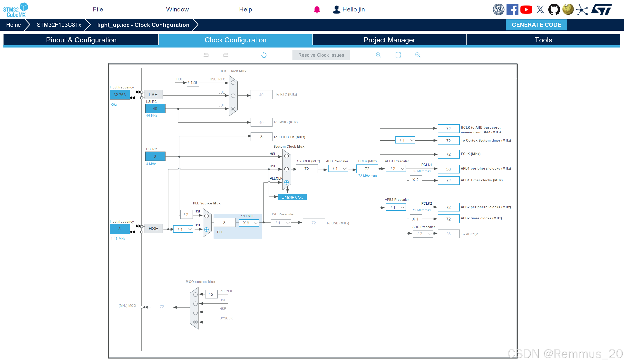Click the Enable CSS button

[x=292, y=197]
